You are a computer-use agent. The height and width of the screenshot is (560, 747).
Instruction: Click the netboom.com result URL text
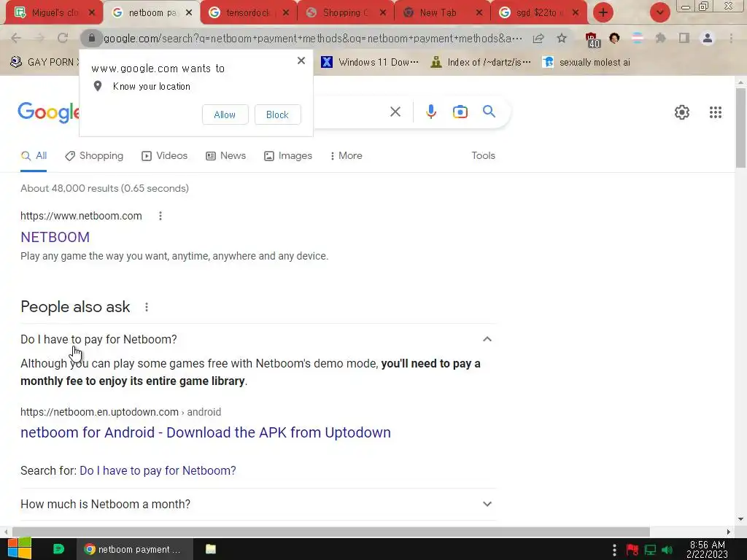(81, 216)
